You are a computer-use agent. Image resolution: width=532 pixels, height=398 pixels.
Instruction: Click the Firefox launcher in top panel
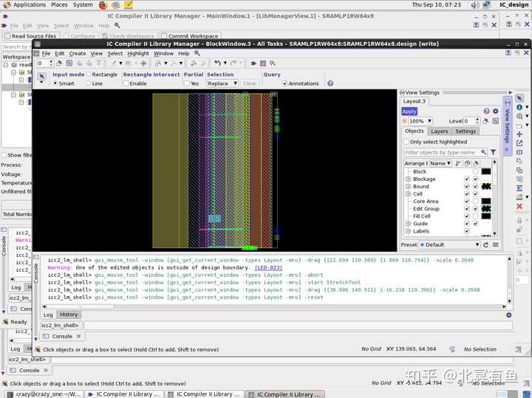(103, 4)
